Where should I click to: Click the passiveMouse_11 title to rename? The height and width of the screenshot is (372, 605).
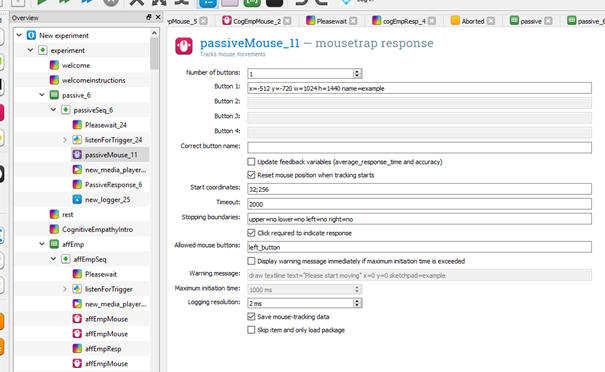tap(250, 43)
